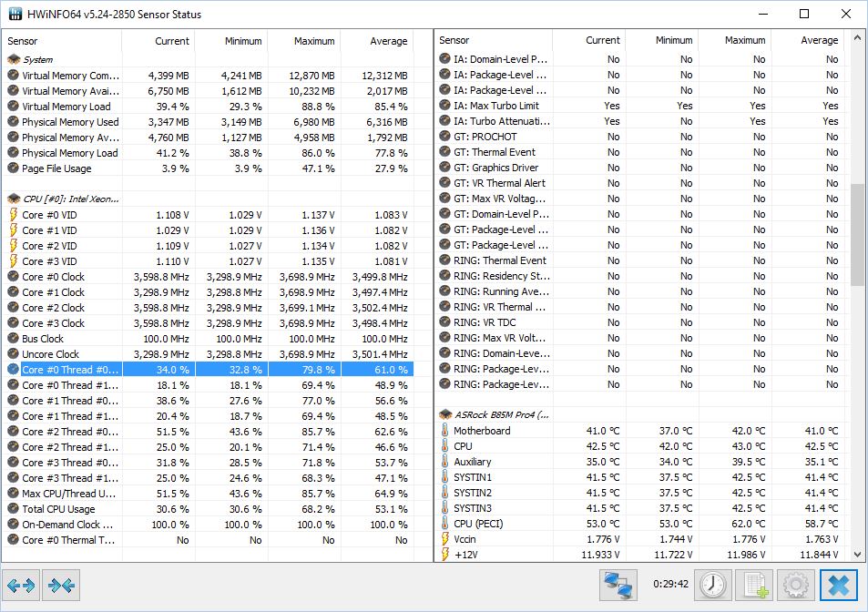Select the Max CPU/Thread Usage row
The image size is (868, 612).
click(208, 494)
